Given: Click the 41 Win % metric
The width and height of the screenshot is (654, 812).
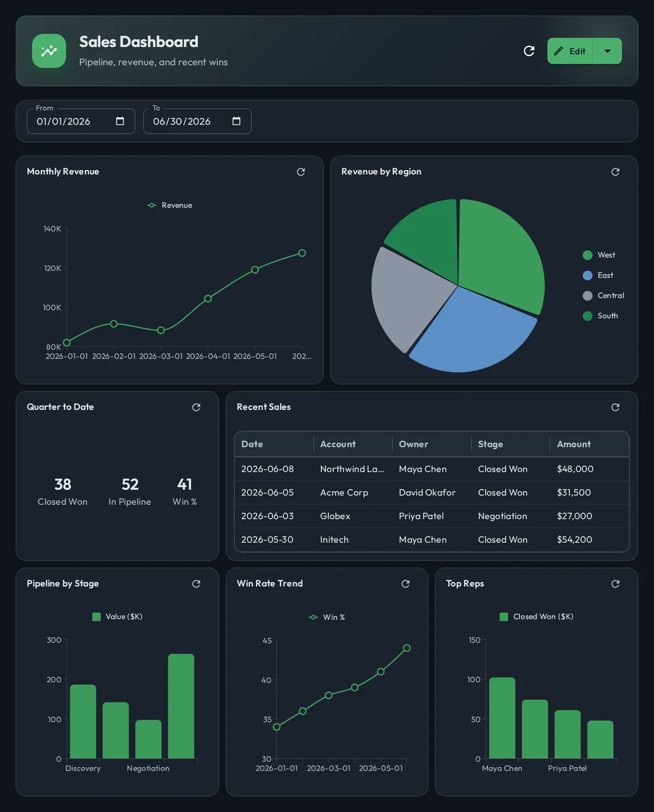Looking at the screenshot, I should (x=185, y=492).
